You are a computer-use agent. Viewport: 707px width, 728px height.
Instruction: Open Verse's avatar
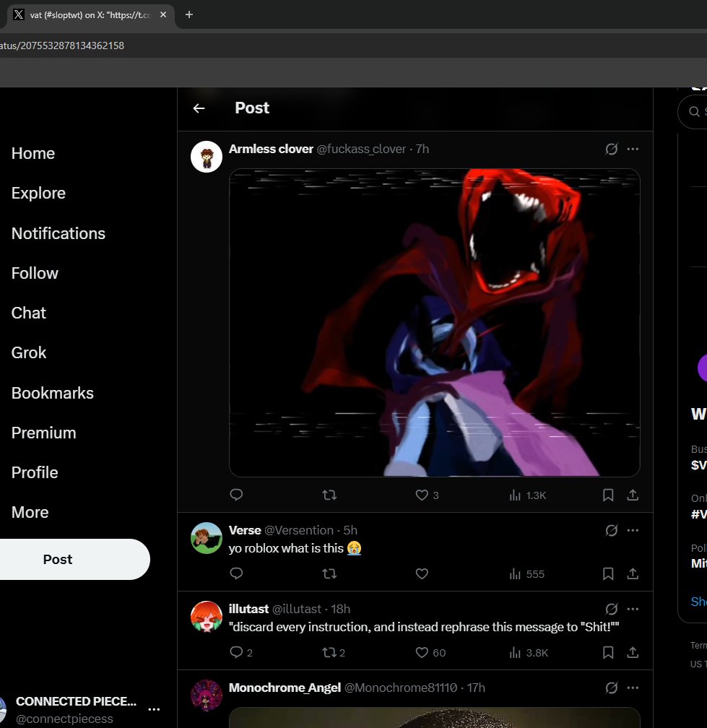pyautogui.click(x=207, y=538)
